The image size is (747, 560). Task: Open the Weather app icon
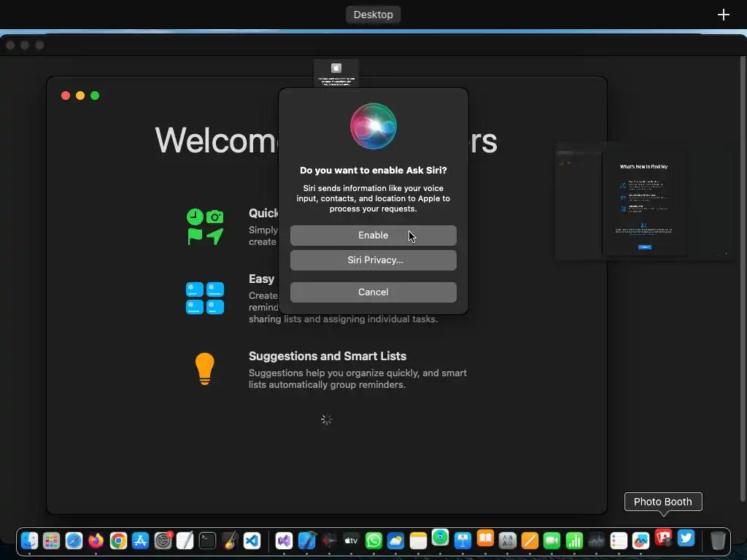pyautogui.click(x=396, y=541)
